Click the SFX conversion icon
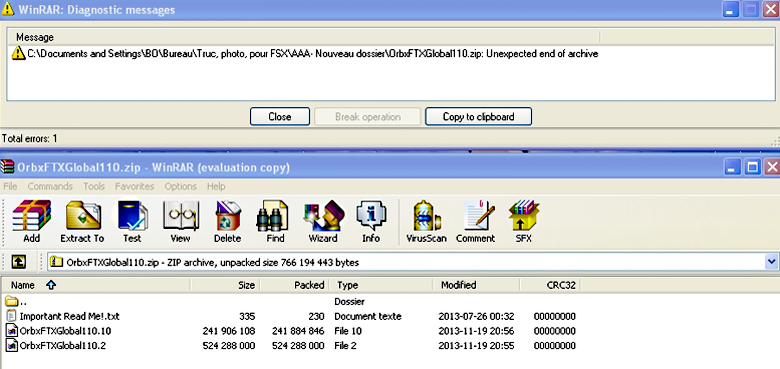The height and width of the screenshot is (369, 780). [523, 222]
